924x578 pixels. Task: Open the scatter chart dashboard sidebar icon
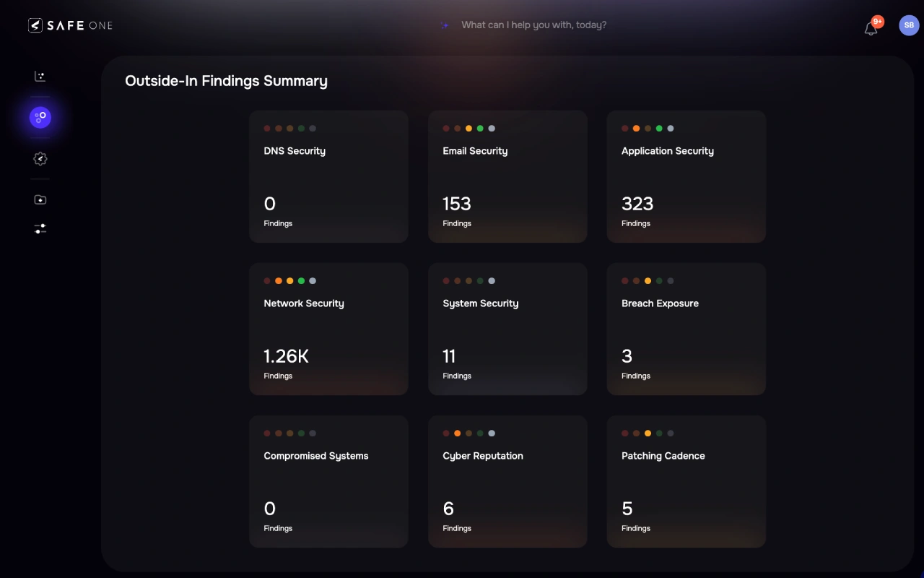point(40,77)
